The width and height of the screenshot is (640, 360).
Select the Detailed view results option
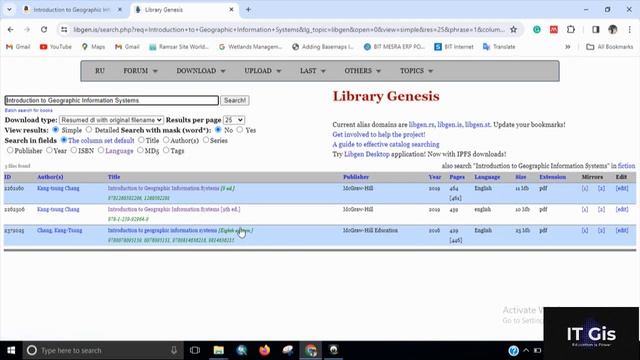point(89,130)
